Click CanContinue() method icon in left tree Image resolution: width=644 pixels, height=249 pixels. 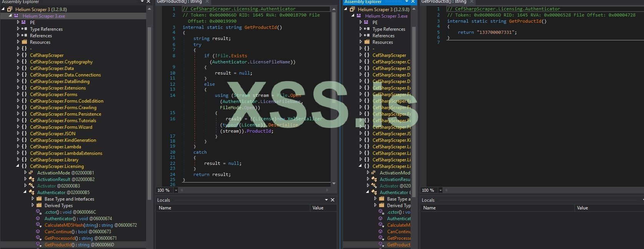(x=38, y=231)
